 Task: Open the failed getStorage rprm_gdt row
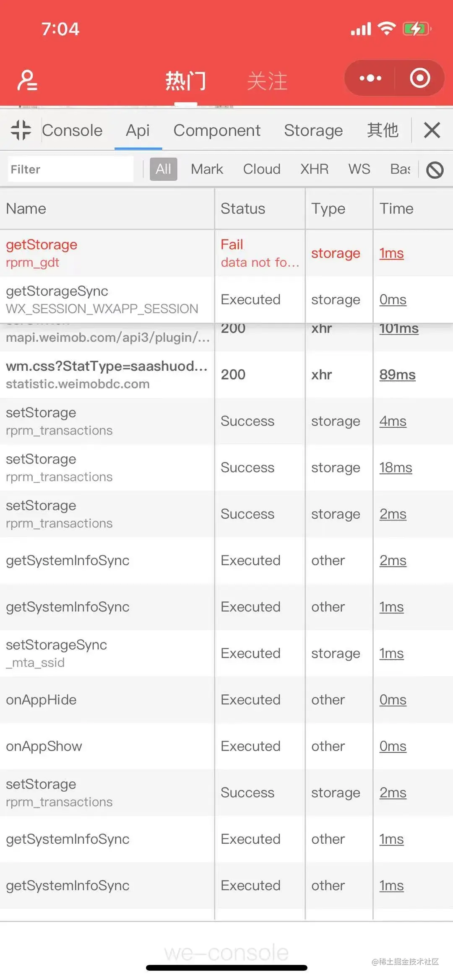(226, 253)
